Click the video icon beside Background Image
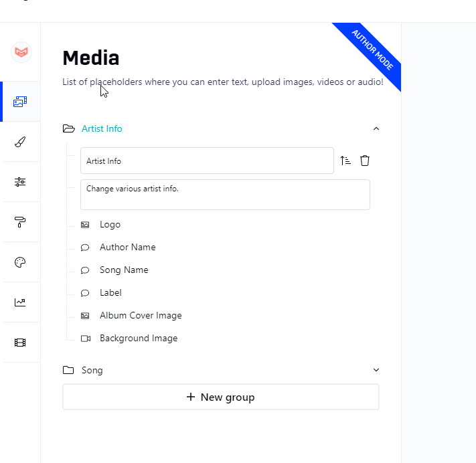 pos(86,339)
